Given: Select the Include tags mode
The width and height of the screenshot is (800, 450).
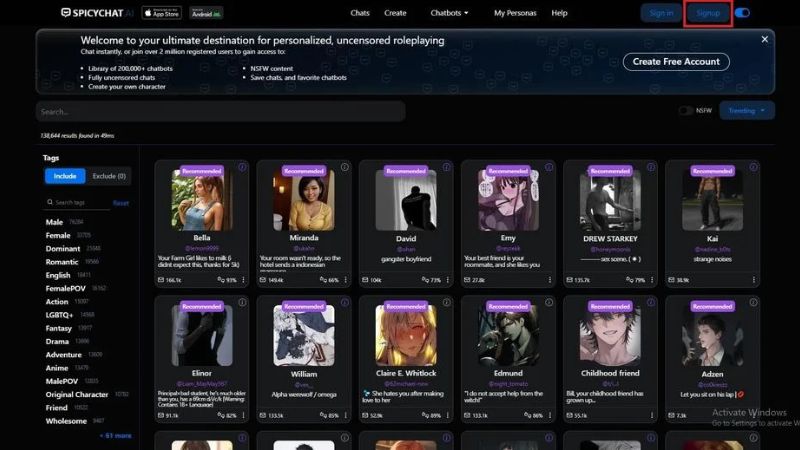Looking at the screenshot, I should (65, 176).
